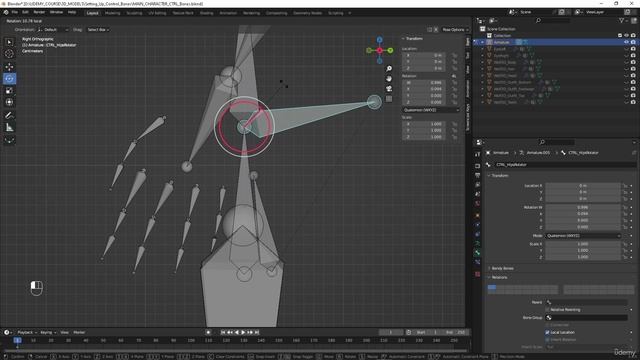640x360 pixels.
Task: Open Bone Constraints properties tab
Action: tap(478, 262)
